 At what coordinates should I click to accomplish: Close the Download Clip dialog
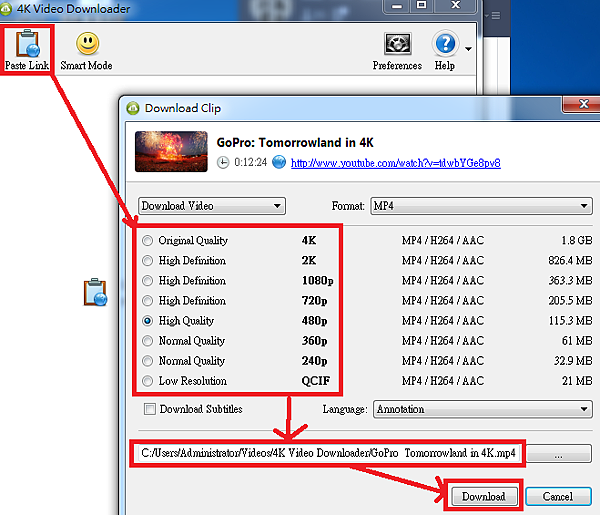[584, 104]
